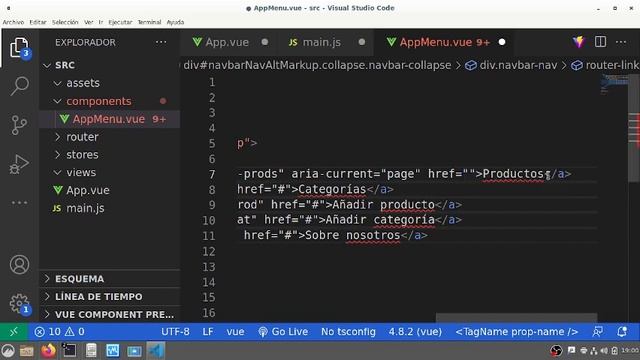Open the Run and Debug view

(x=19, y=164)
